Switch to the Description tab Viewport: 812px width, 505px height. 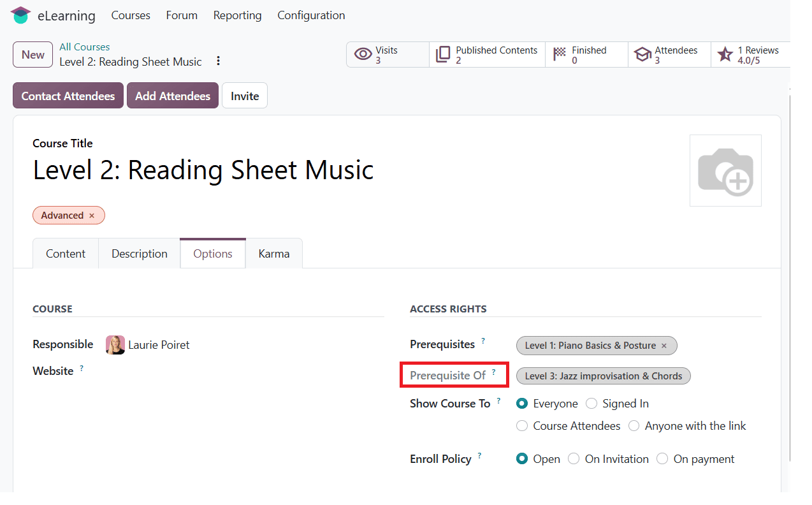pos(139,254)
